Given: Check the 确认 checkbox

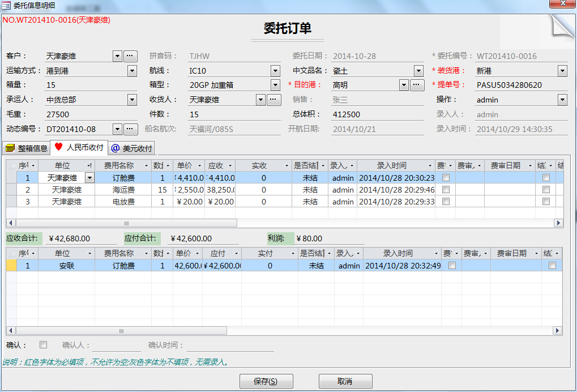Looking at the screenshot, I should coord(44,345).
